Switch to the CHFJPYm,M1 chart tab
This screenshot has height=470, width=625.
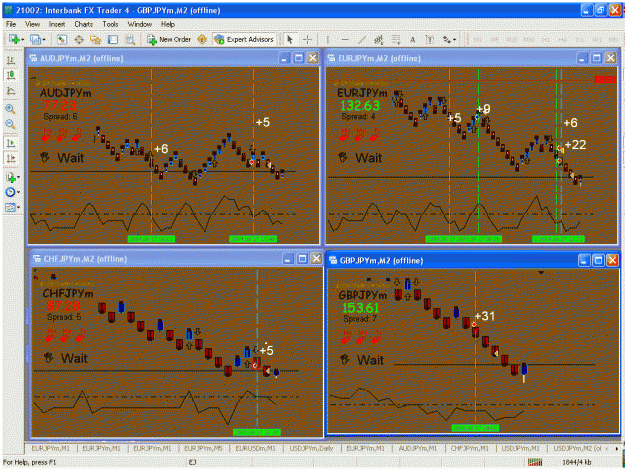tap(470, 448)
